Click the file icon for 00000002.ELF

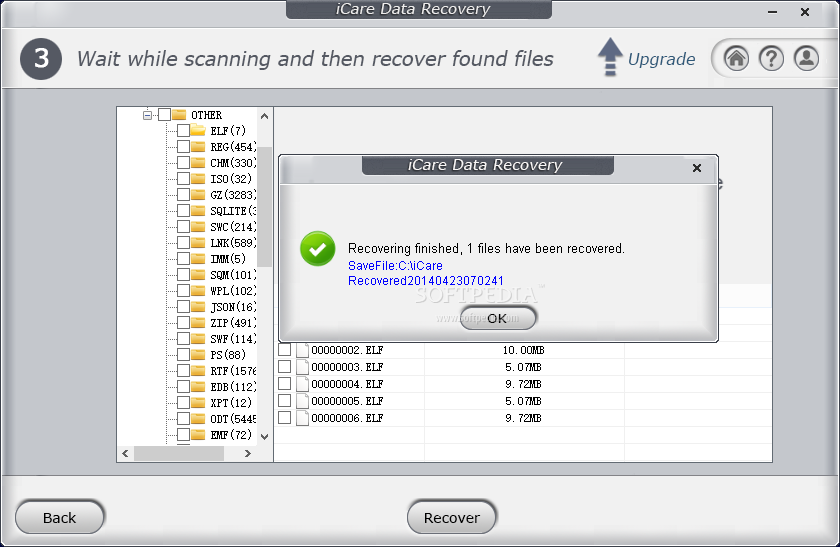303,350
